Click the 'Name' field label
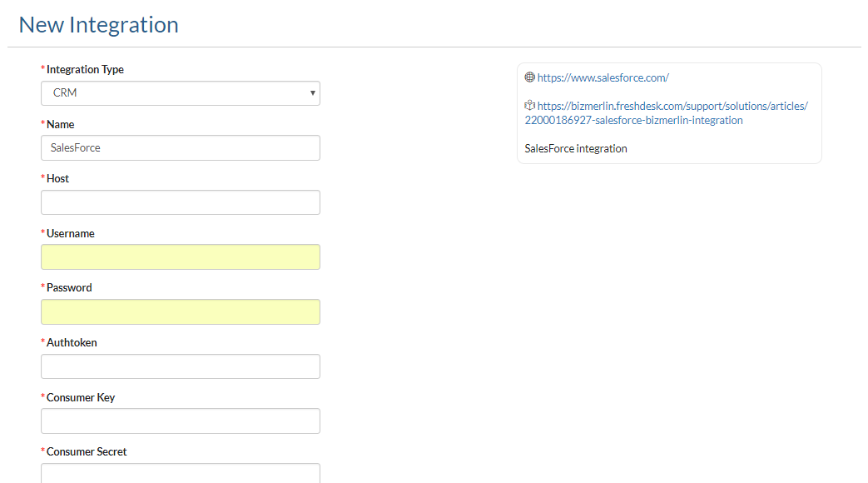The width and height of the screenshot is (868, 483). [61, 124]
